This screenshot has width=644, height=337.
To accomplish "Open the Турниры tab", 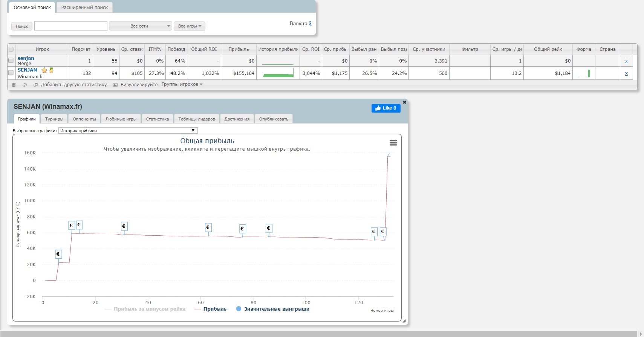I will (54, 119).
